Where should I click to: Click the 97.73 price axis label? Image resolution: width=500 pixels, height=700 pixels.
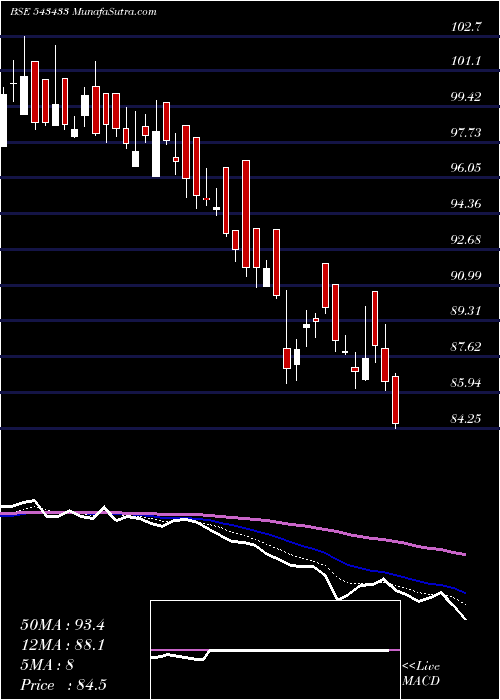[466, 132]
